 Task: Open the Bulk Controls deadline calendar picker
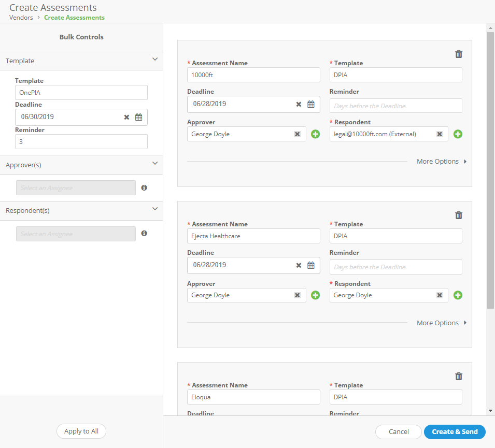(x=138, y=117)
